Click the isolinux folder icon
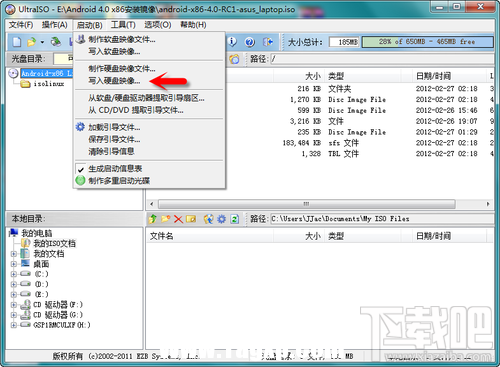500x367 pixels. (x=25, y=84)
